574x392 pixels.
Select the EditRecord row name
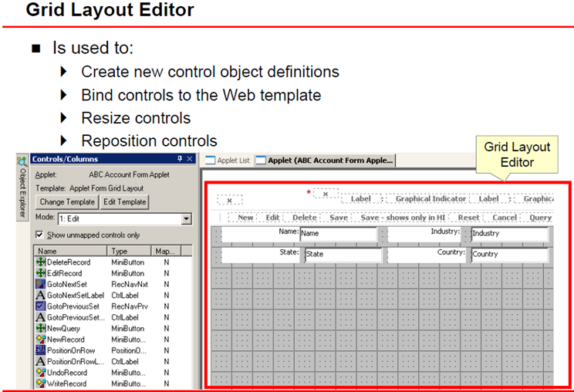pos(65,273)
